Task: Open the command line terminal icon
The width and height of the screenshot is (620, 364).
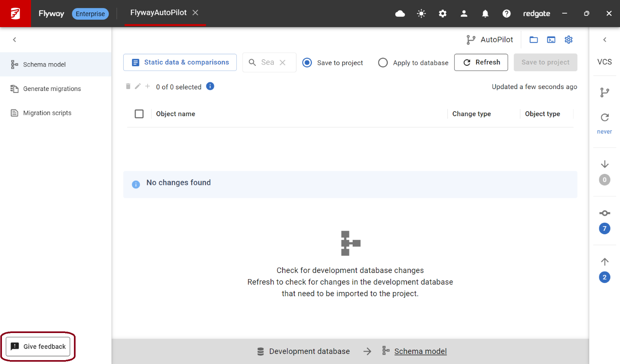Action: [x=551, y=39]
